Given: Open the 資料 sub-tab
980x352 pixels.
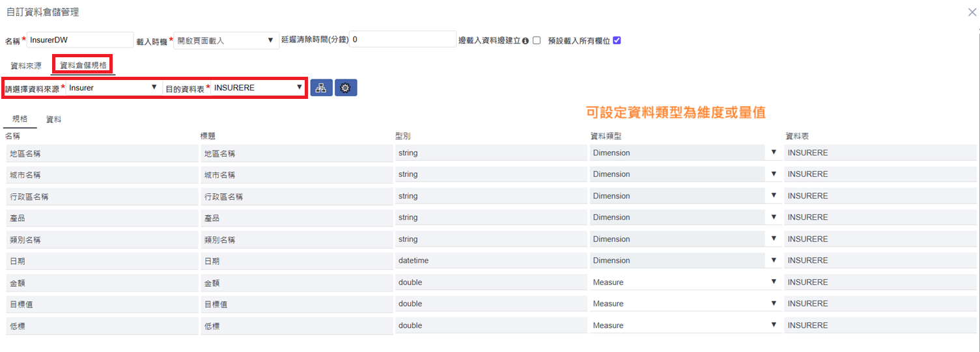Looking at the screenshot, I should [x=53, y=119].
